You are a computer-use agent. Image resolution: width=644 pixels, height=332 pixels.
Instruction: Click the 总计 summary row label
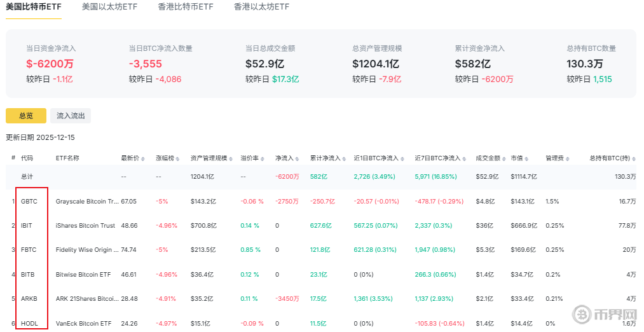coord(27,177)
